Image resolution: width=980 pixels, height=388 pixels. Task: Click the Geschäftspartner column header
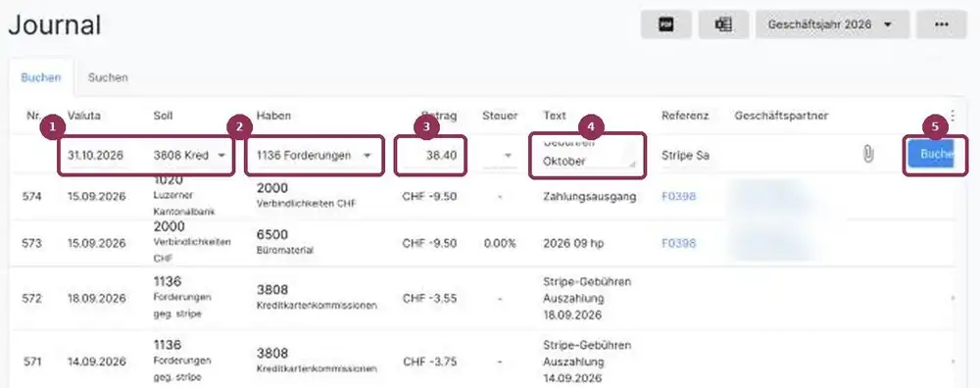(781, 116)
